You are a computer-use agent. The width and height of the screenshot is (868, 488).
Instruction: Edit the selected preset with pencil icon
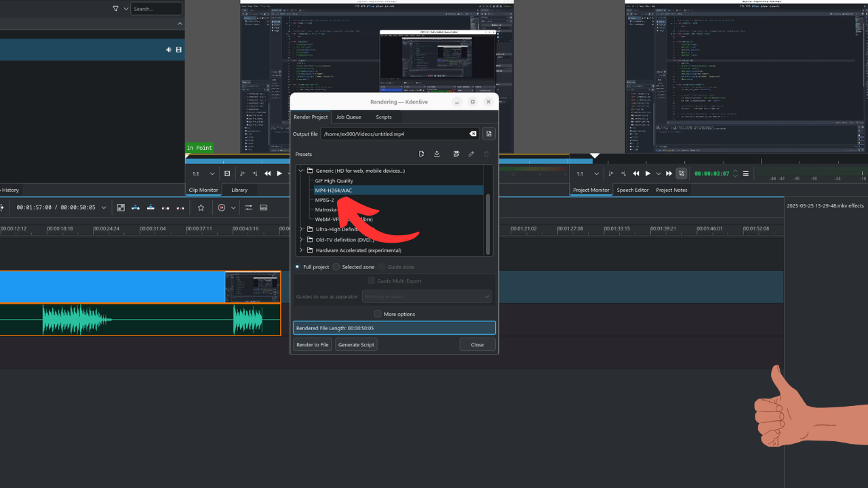(x=471, y=155)
